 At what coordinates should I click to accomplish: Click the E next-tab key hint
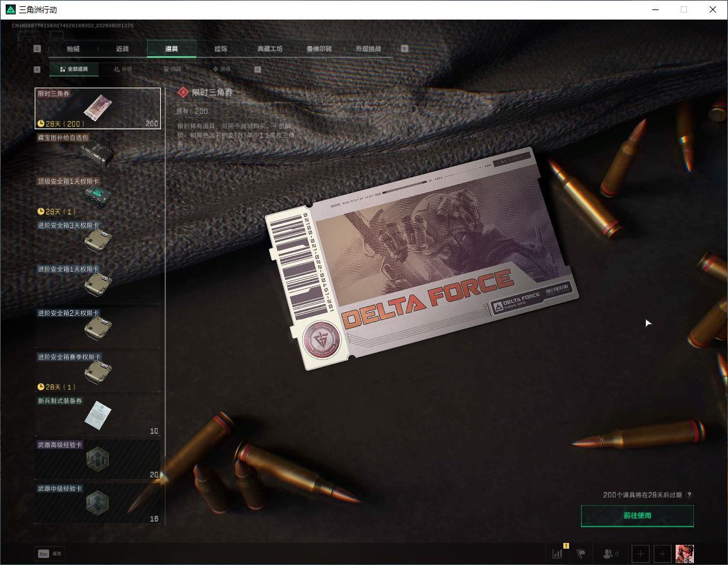pyautogui.click(x=404, y=49)
